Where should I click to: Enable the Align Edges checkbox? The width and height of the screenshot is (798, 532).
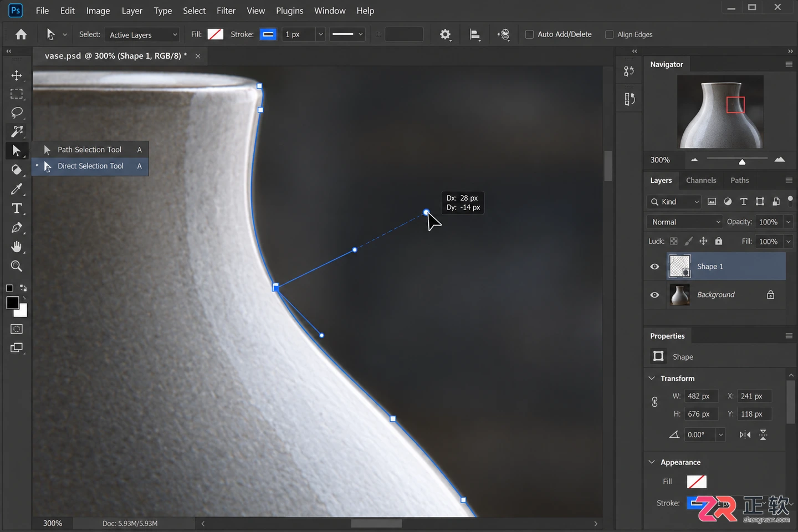point(610,34)
